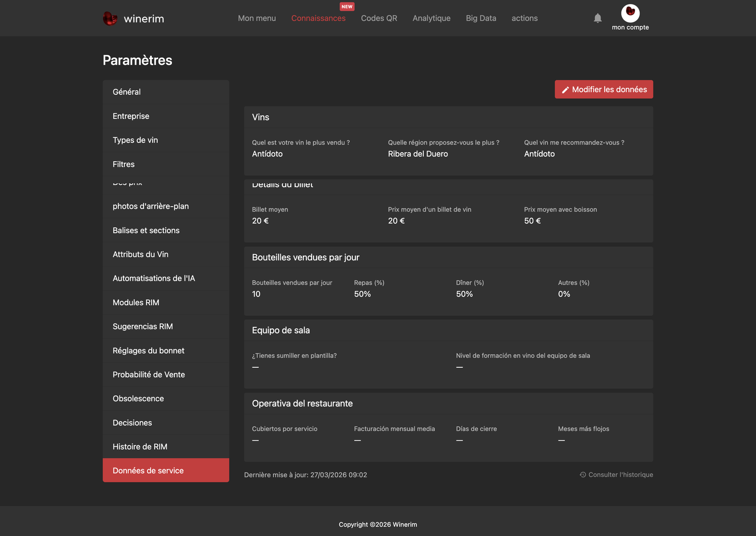Click the Cubiertos por servicio label
Viewport: 756px width, 536px height.
(x=285, y=429)
